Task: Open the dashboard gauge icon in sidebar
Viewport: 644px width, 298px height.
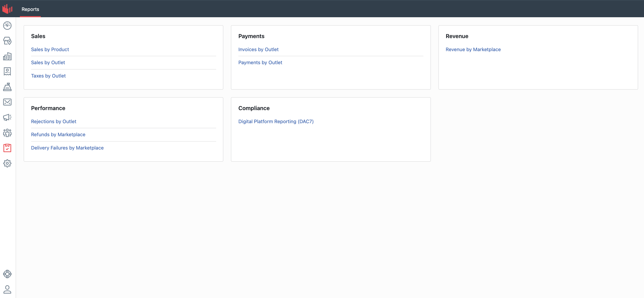Action: [7, 26]
